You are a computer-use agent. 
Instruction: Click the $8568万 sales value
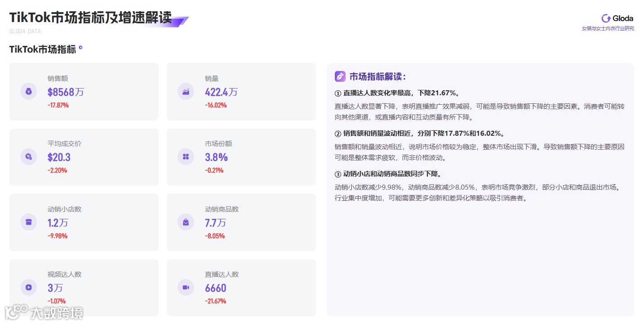point(66,92)
